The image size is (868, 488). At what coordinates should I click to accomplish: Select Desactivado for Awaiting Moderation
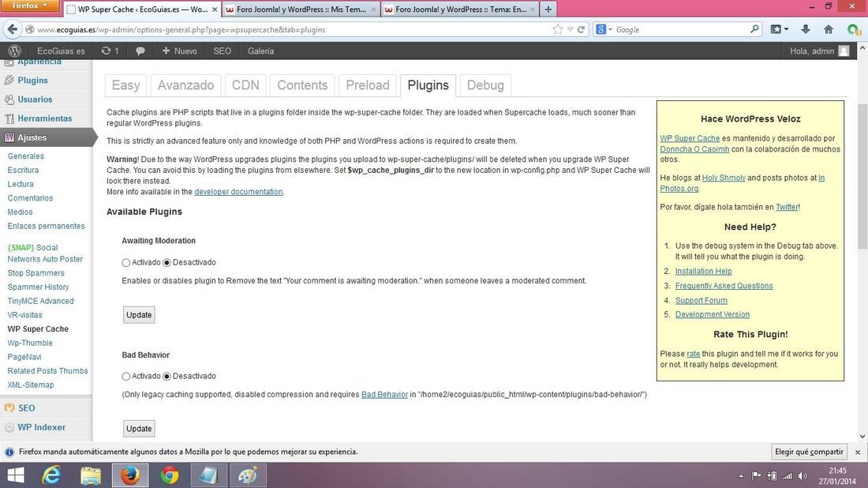coord(166,262)
